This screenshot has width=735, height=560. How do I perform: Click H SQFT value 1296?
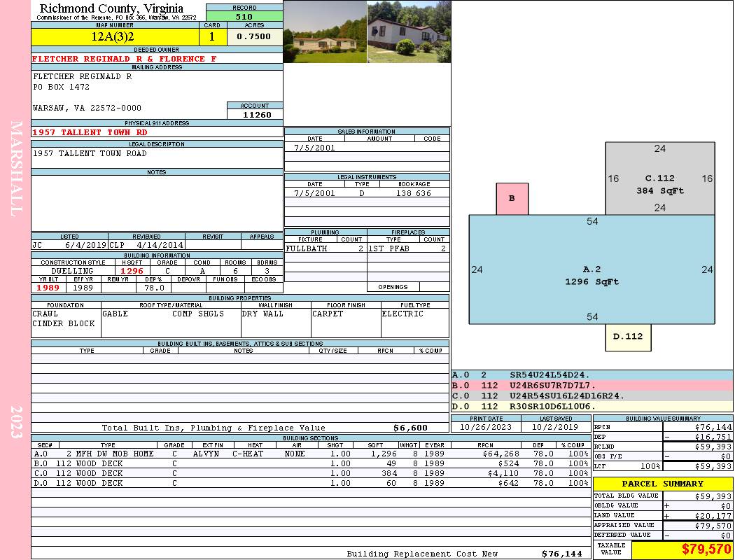point(132,271)
